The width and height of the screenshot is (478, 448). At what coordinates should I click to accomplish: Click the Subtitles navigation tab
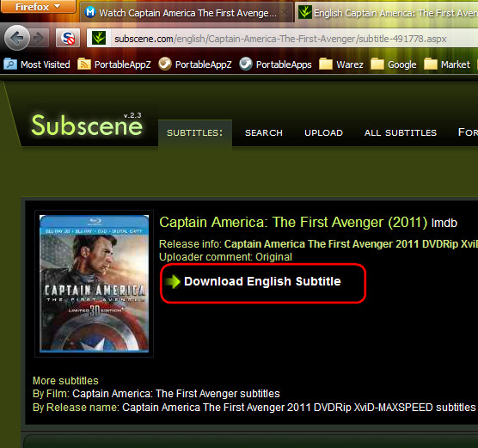(195, 133)
